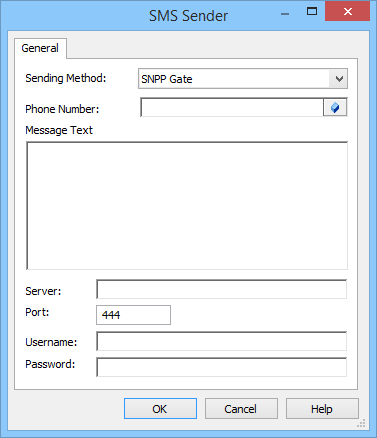
Task: Minimize the SMS Sender window
Action: pyautogui.click(x=285, y=13)
